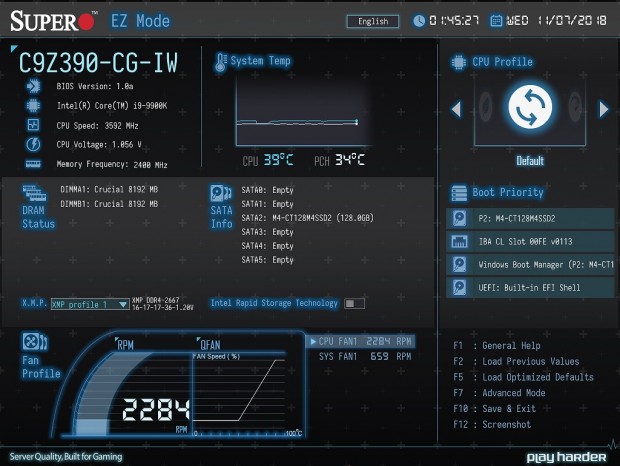Viewport: 620px width, 466px height.
Task: Click disk icon of Windows Boot Manager entry
Action: 459,264
